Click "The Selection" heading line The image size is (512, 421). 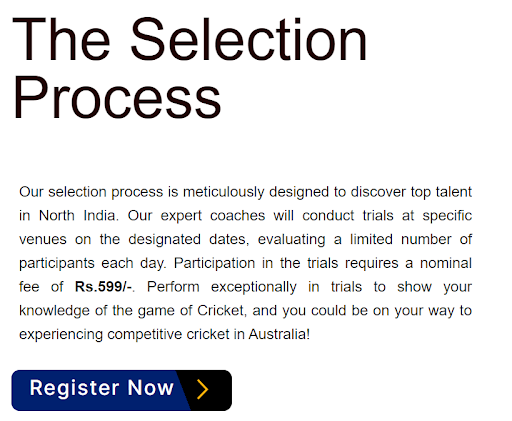pyautogui.click(x=190, y=39)
